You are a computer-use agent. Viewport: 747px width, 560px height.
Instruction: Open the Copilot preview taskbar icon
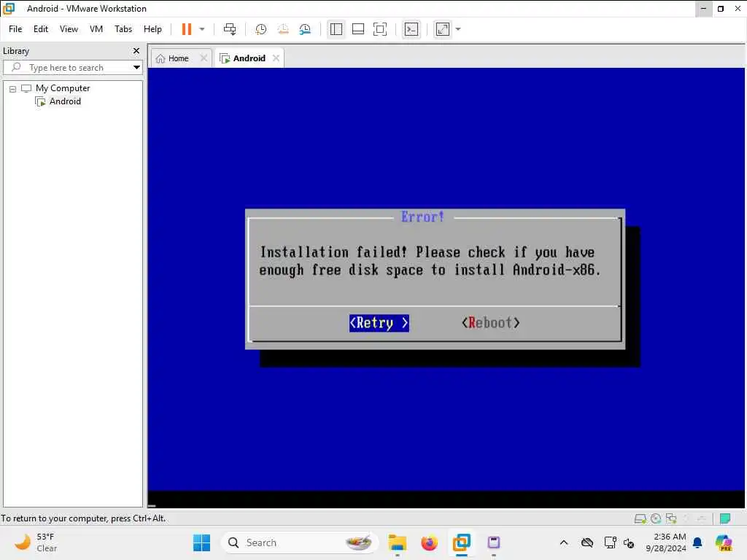coord(724,542)
